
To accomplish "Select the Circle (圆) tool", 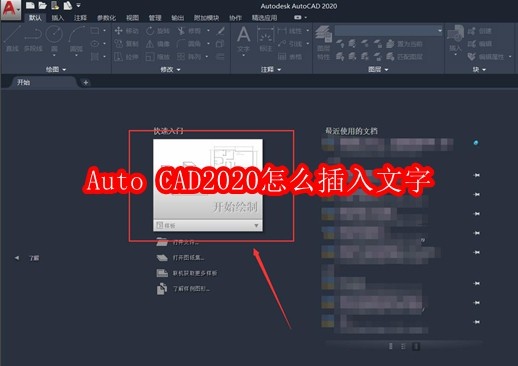I will click(x=54, y=39).
